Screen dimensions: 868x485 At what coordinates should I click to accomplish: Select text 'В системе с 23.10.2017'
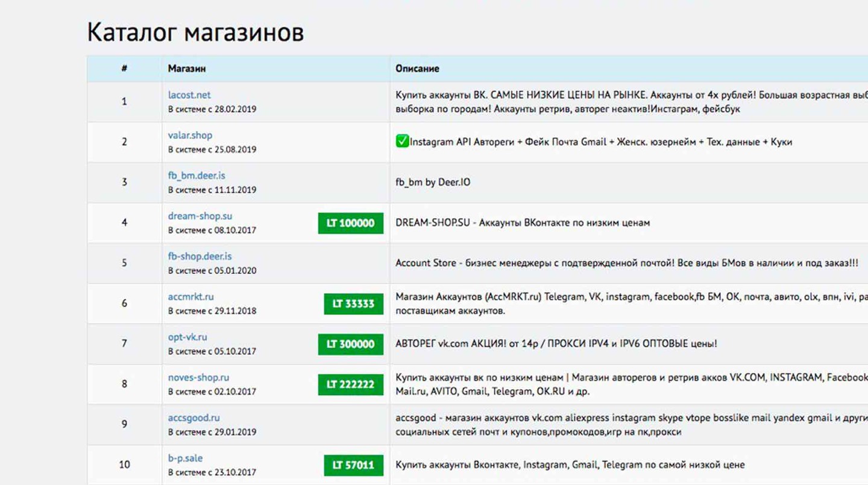(212, 473)
